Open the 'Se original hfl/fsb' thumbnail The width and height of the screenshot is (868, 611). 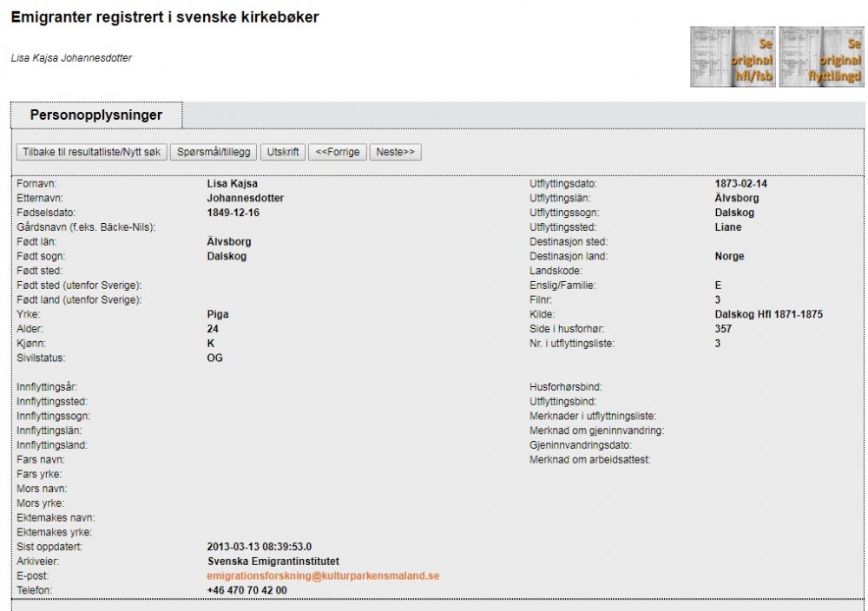pyautogui.click(x=733, y=56)
